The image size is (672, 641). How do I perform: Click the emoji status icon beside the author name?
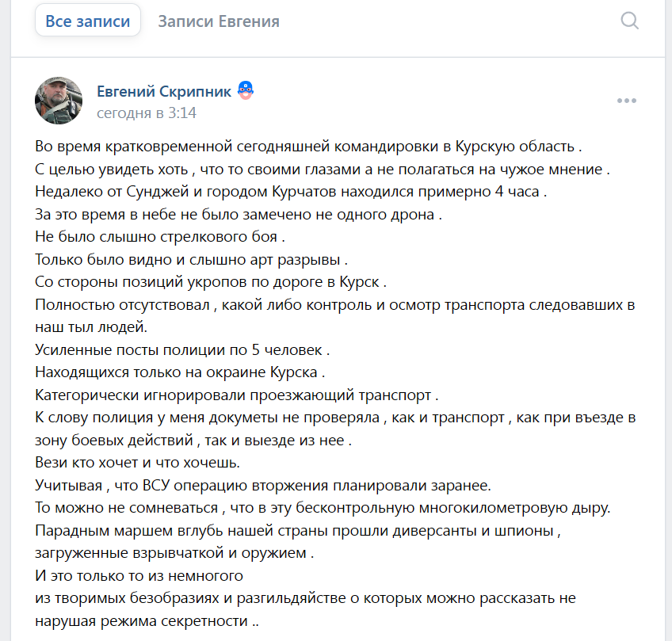click(246, 90)
